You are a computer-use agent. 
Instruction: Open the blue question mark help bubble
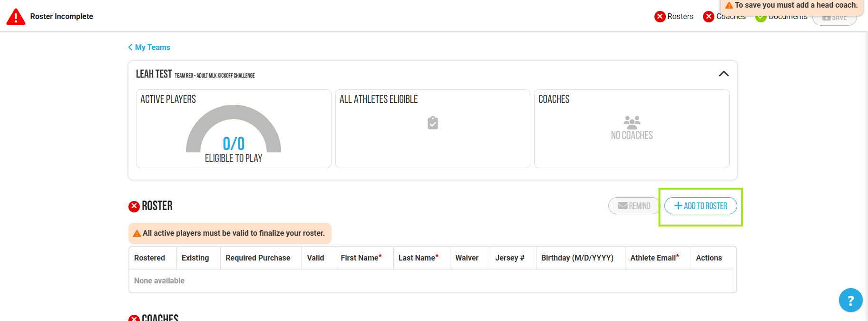coord(850,300)
